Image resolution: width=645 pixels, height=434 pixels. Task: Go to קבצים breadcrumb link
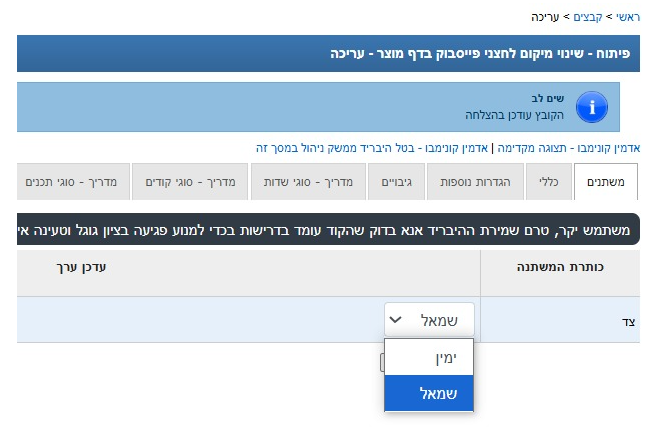coord(588,17)
